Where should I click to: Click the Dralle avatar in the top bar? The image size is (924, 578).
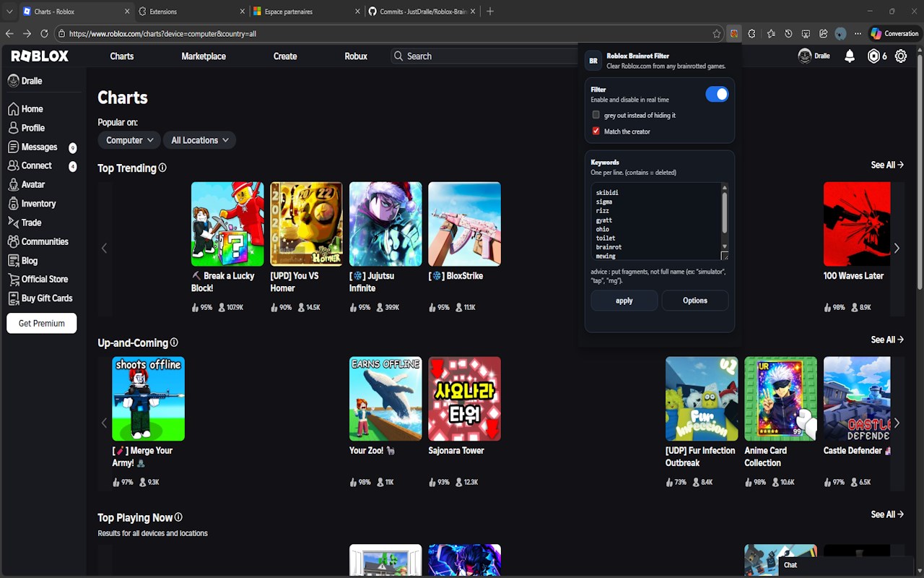tap(805, 56)
